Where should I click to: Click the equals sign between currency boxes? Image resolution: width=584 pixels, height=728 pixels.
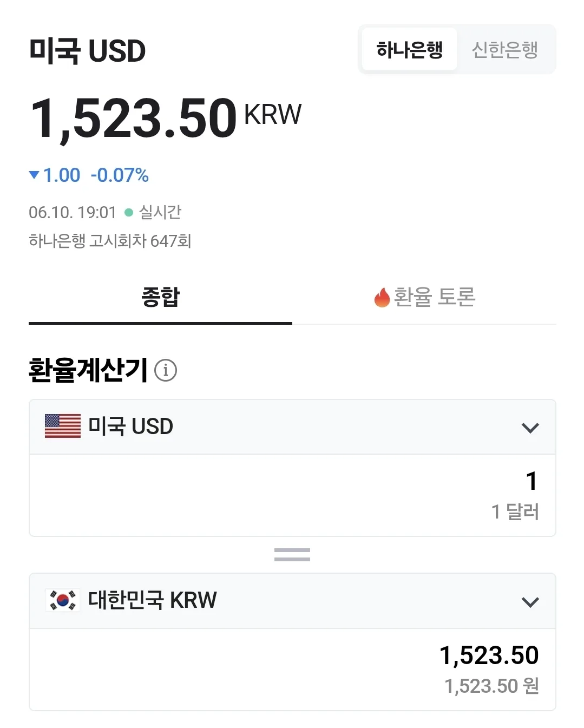(292, 554)
